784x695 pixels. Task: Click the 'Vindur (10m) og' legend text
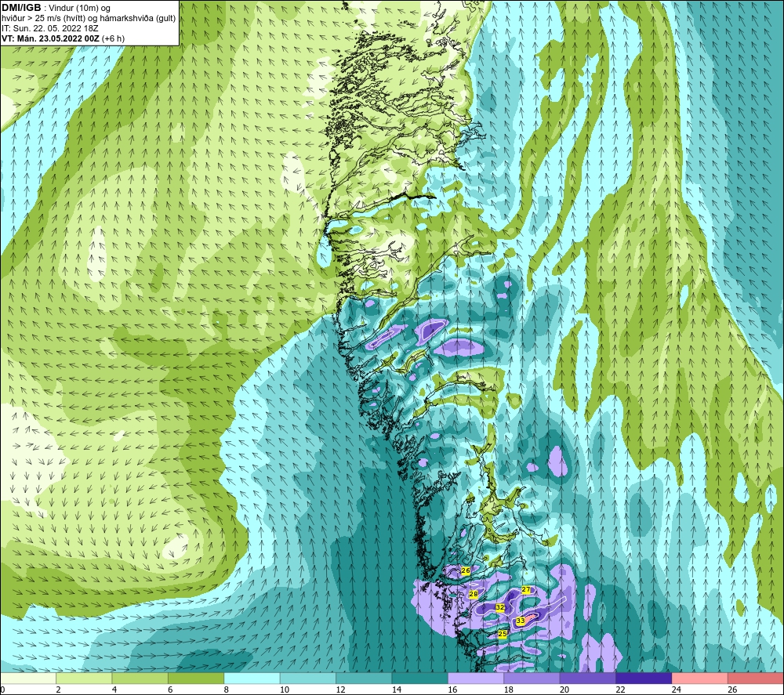(80, 8)
